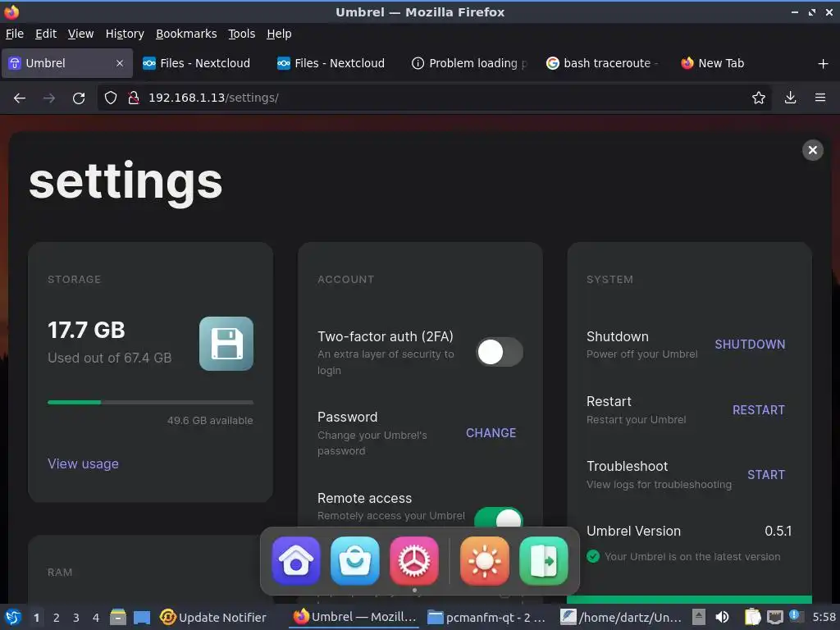Open the File menu
The height and width of the screenshot is (630, 840).
[x=15, y=34]
